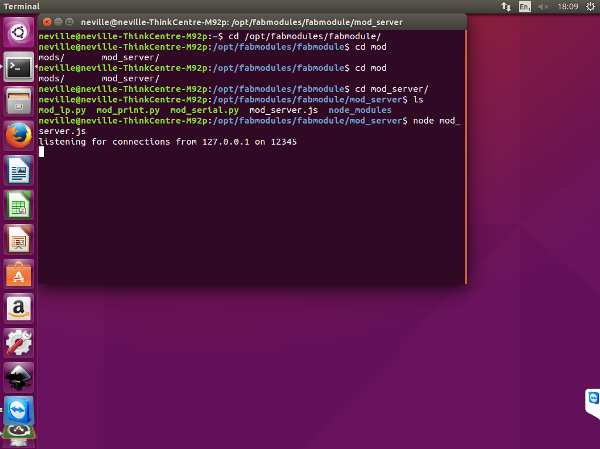Click 'cd /opt/fabmodules/fabmodule/' command text
The height and width of the screenshot is (449, 600).
[x=305, y=36]
